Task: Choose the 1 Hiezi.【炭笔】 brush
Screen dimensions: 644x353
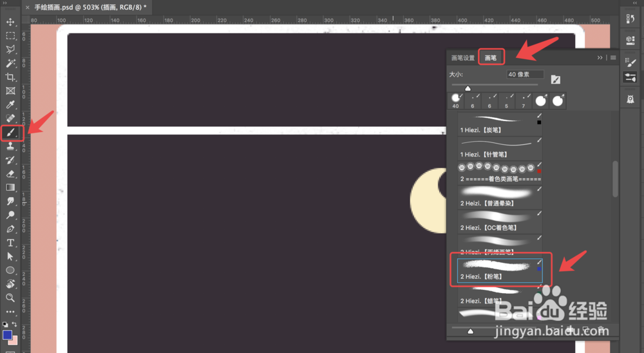Action: [x=500, y=124]
